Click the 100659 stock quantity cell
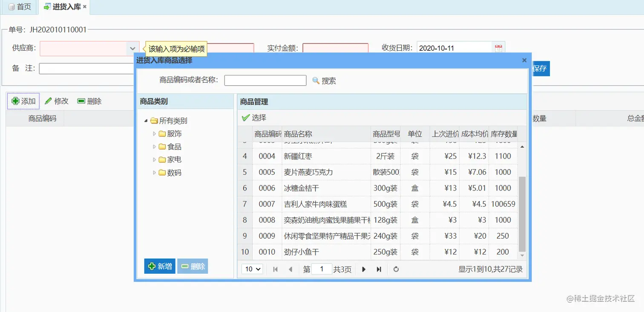 point(503,204)
